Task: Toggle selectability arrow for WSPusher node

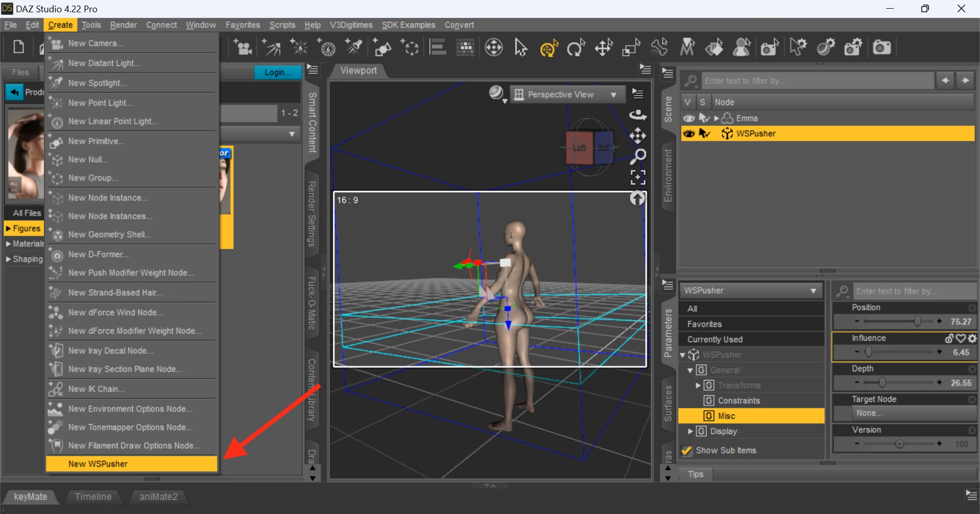Action: point(704,133)
